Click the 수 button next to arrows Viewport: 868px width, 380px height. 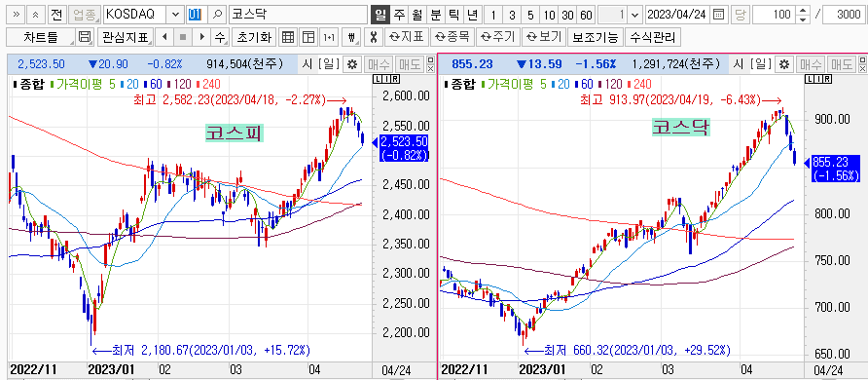(x=220, y=38)
